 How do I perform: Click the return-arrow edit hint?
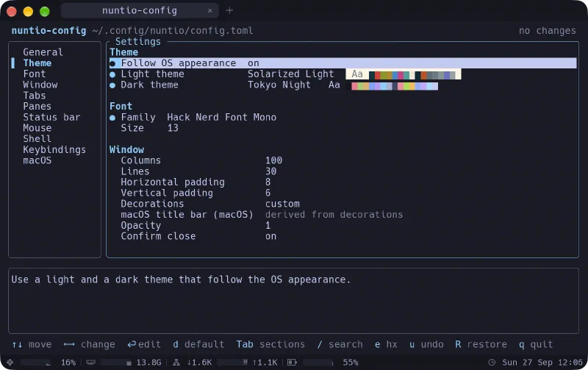(144, 344)
